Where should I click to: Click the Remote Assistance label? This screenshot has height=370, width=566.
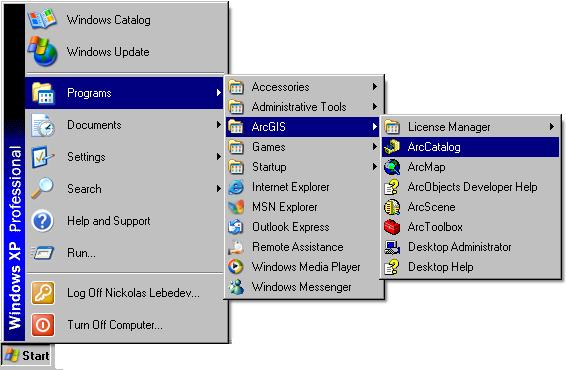(298, 247)
